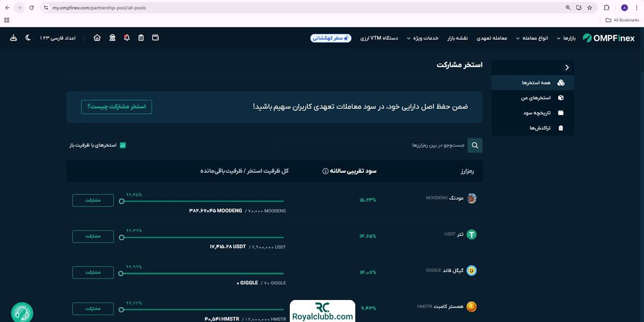
Task: Click کل ظرفیت استخر column header
Action: pyautogui.click(x=245, y=171)
